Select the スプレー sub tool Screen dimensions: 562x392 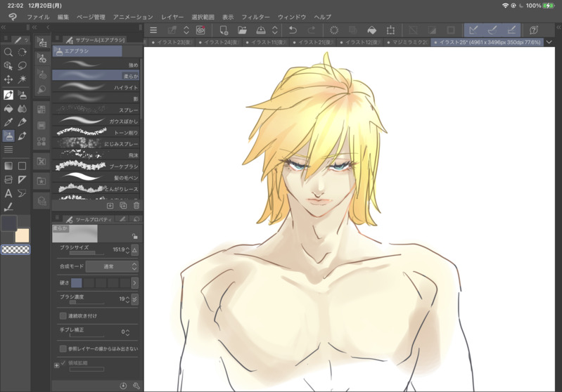coord(96,110)
